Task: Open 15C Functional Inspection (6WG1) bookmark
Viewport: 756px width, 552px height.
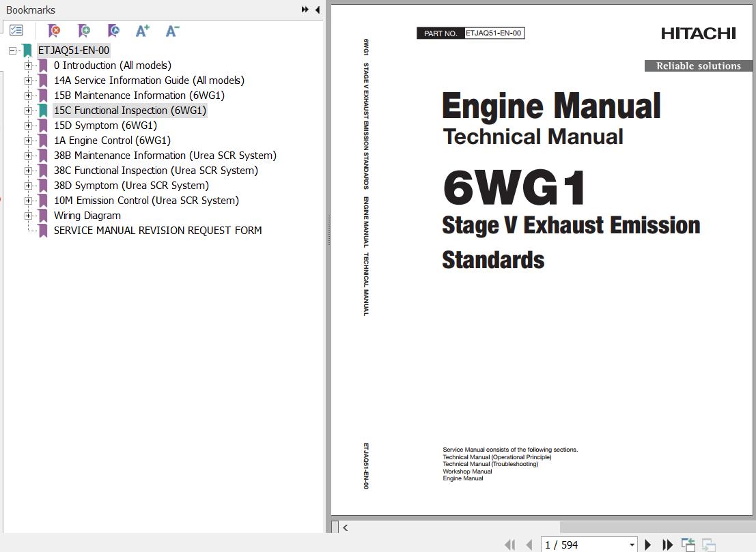Action: pos(130,111)
